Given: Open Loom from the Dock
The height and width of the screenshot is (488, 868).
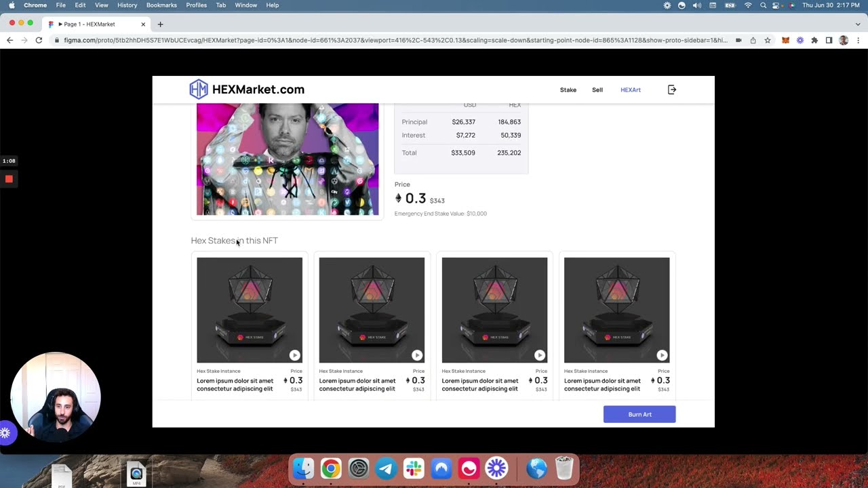Looking at the screenshot, I should click(x=496, y=468).
